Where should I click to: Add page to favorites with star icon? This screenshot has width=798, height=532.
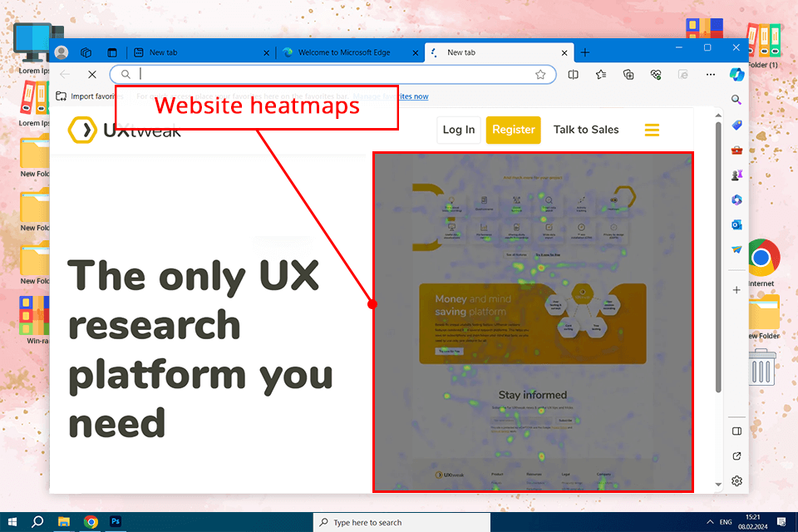[540, 74]
